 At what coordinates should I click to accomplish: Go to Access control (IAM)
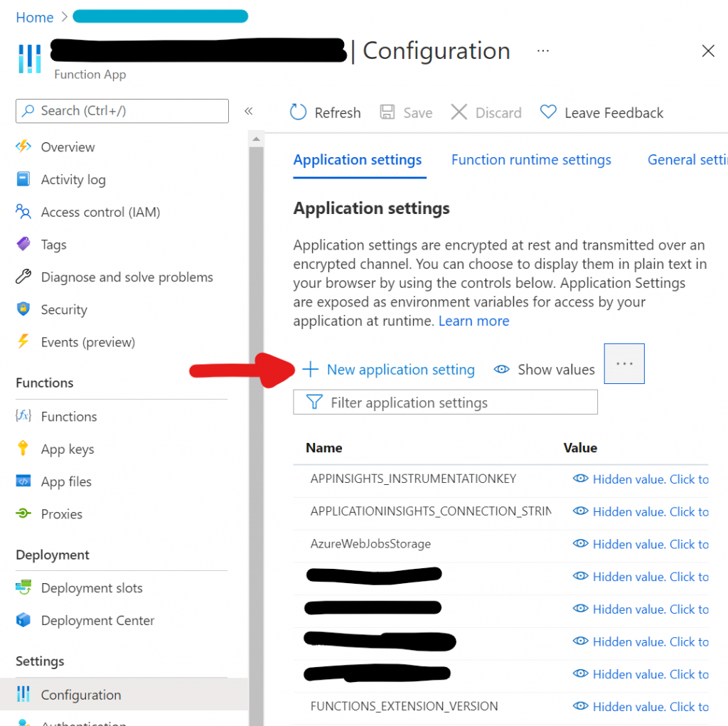coord(100,213)
